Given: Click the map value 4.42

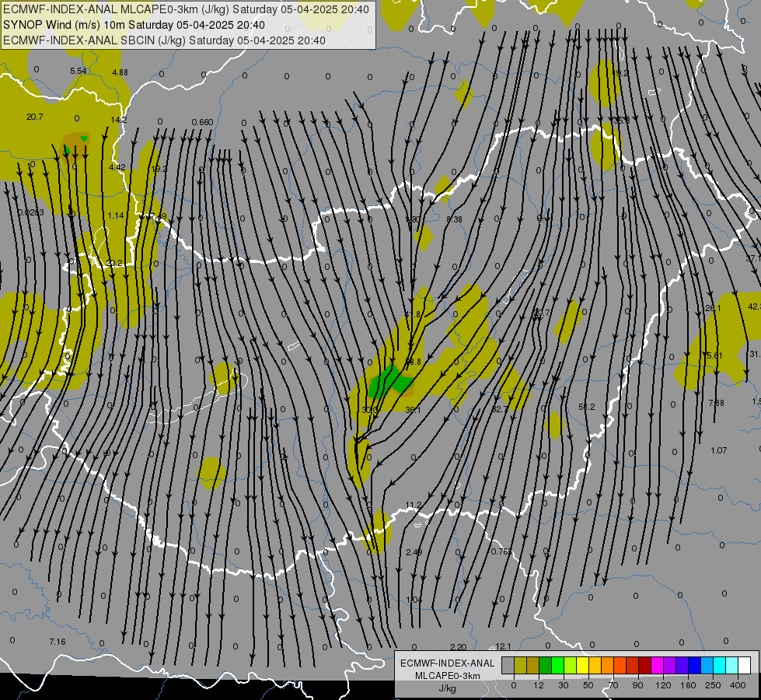Looking at the screenshot, I should 117,167.
